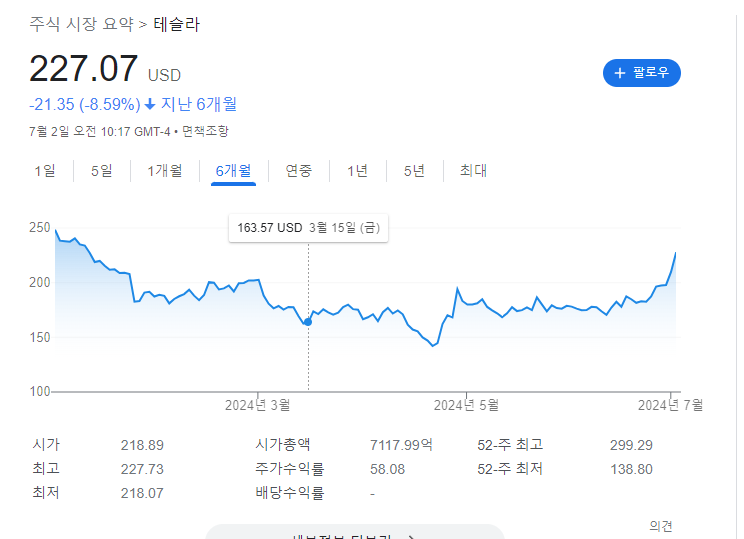Select the 5일 time range tab
Viewport: 744px width, 539px height.
point(102,171)
